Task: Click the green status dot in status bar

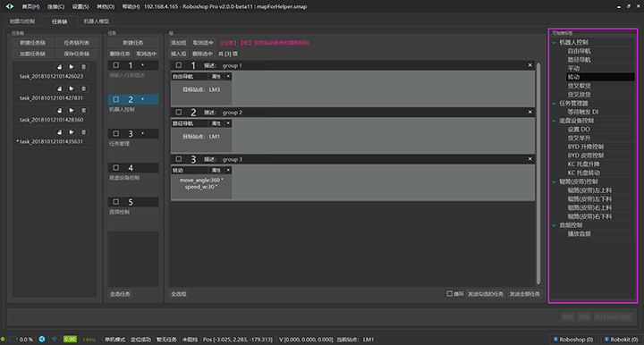Action: [x=3, y=340]
